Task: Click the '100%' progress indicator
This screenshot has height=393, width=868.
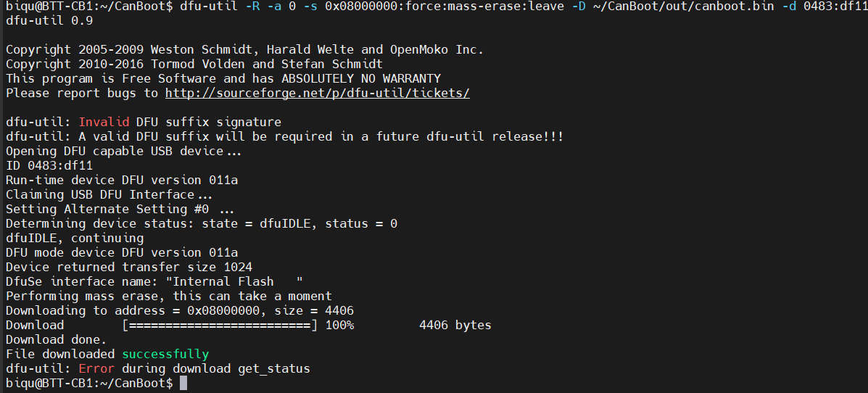Action: (x=339, y=325)
